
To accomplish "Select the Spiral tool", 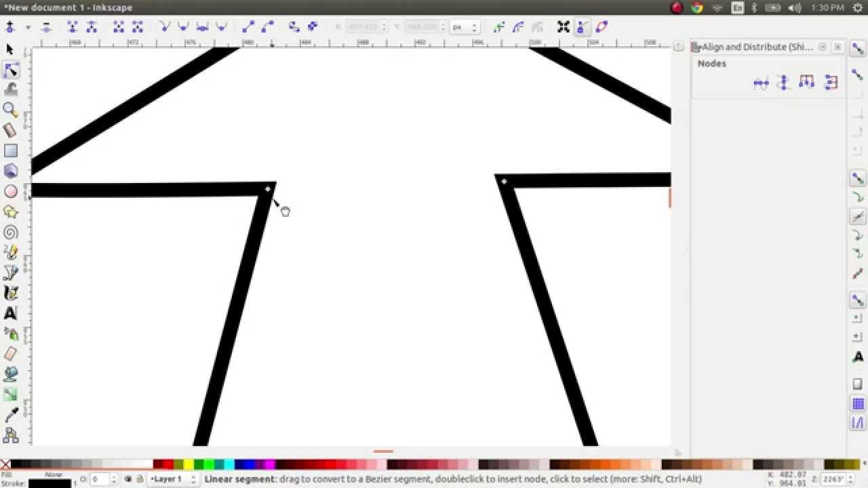I will click(10, 232).
